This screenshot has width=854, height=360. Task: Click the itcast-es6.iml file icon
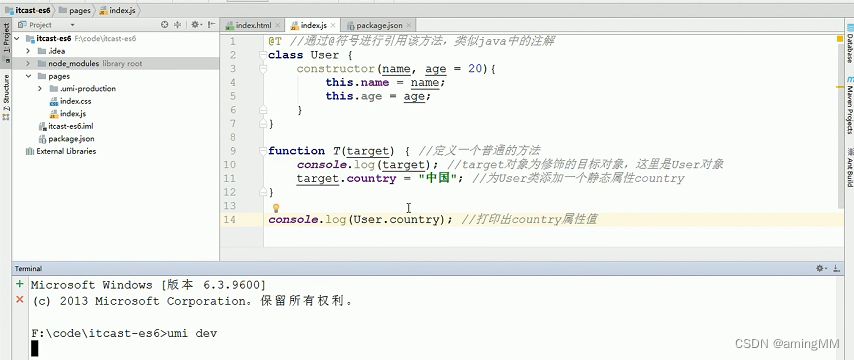click(x=42, y=126)
